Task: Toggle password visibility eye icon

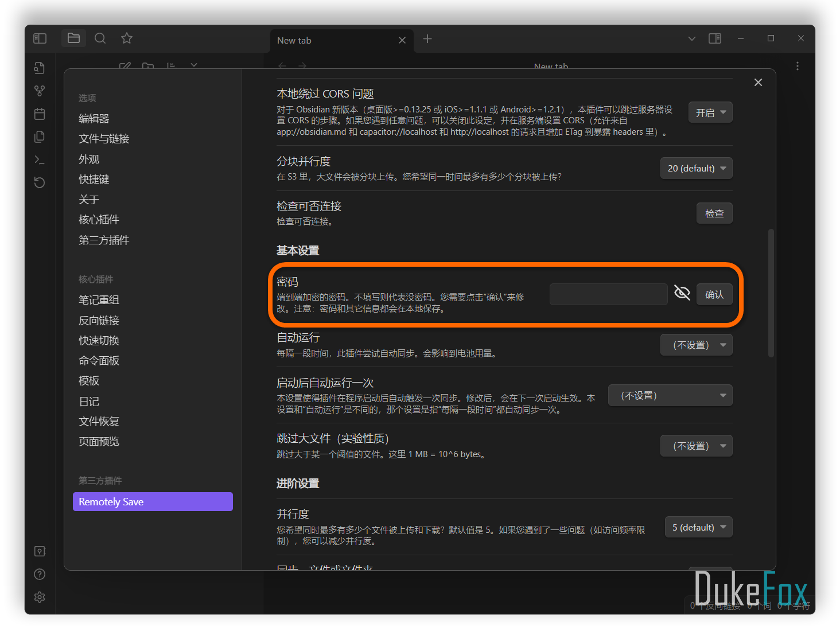Action: [x=682, y=293]
